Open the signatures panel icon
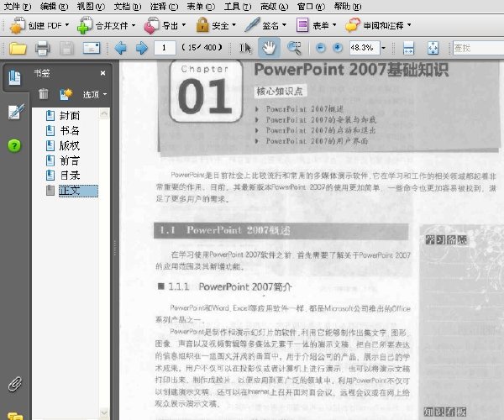504x420 pixels. point(15,111)
